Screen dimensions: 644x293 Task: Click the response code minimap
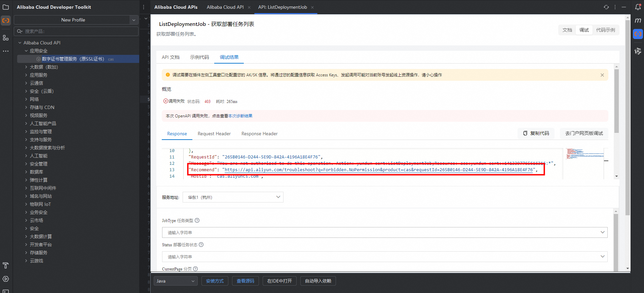click(585, 154)
